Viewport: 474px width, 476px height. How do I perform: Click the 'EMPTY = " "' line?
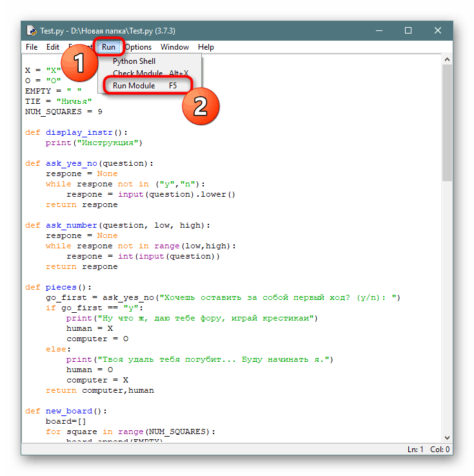54,91
